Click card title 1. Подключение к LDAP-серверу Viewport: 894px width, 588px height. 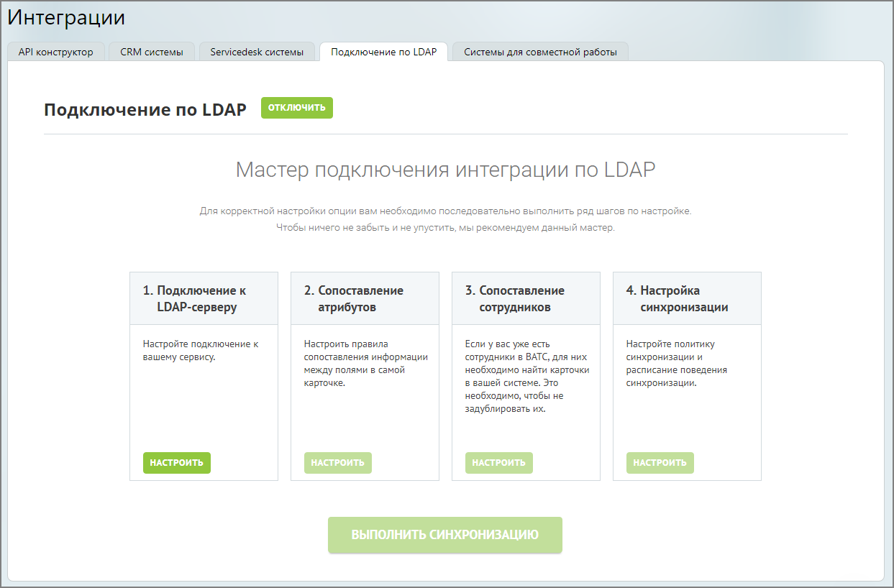[196, 299]
